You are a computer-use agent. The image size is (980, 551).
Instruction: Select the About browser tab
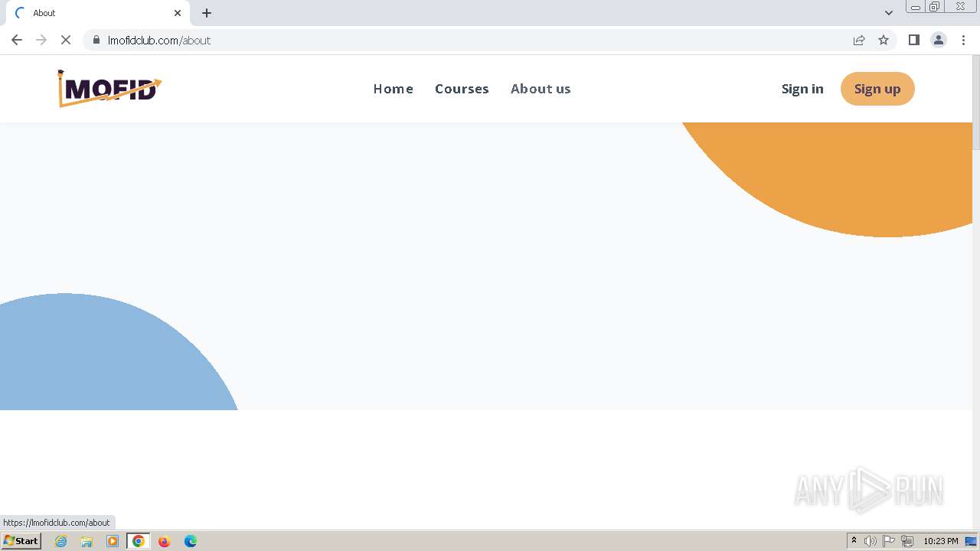click(98, 13)
